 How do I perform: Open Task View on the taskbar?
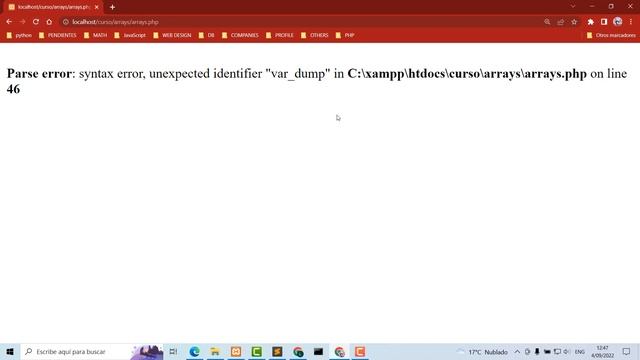coord(173,351)
